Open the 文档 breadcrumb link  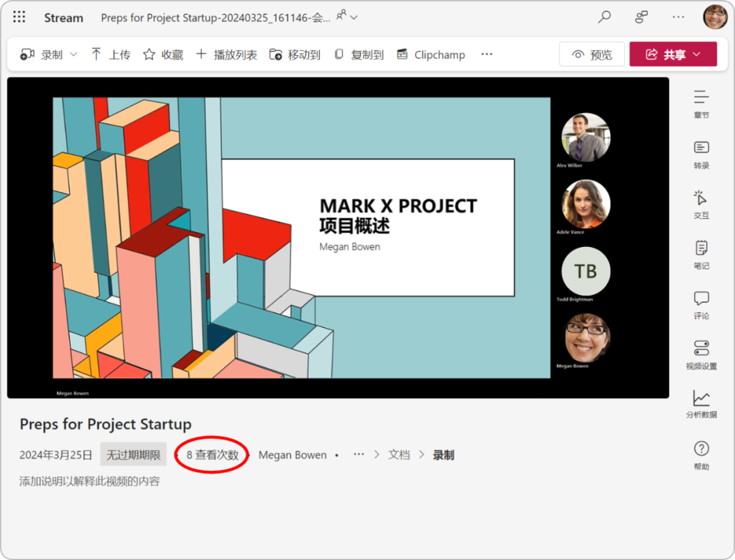(x=399, y=455)
